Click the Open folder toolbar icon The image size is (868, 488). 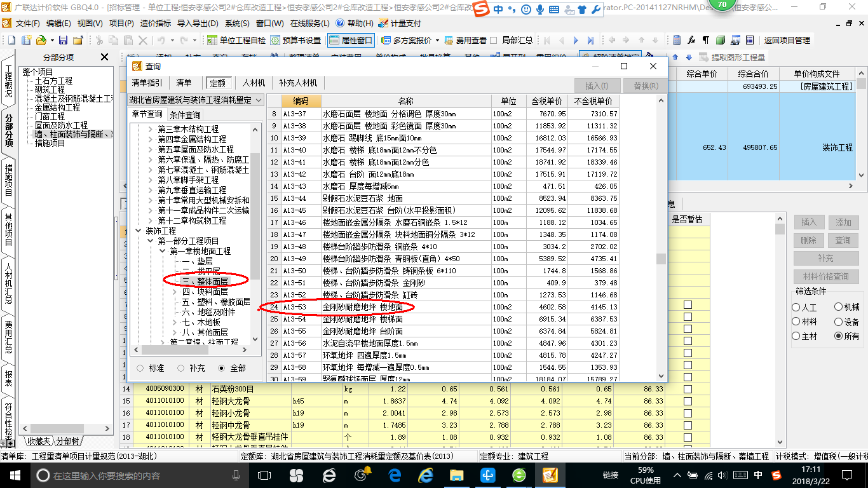[41, 40]
